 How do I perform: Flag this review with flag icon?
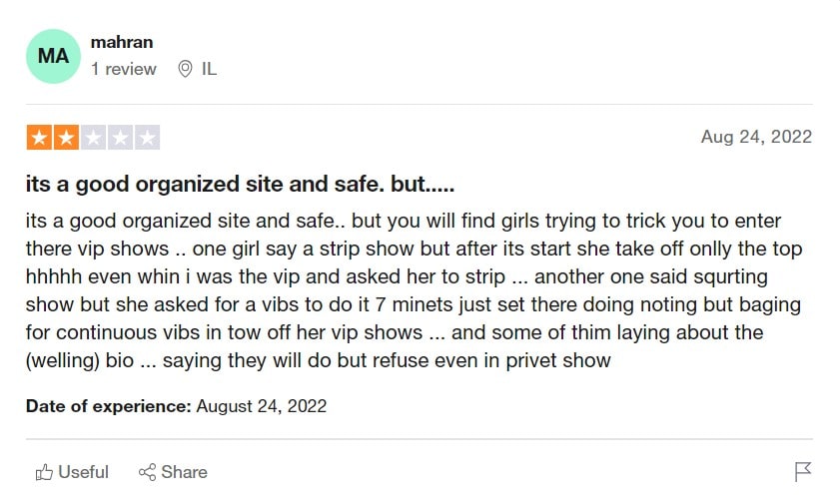(x=802, y=472)
